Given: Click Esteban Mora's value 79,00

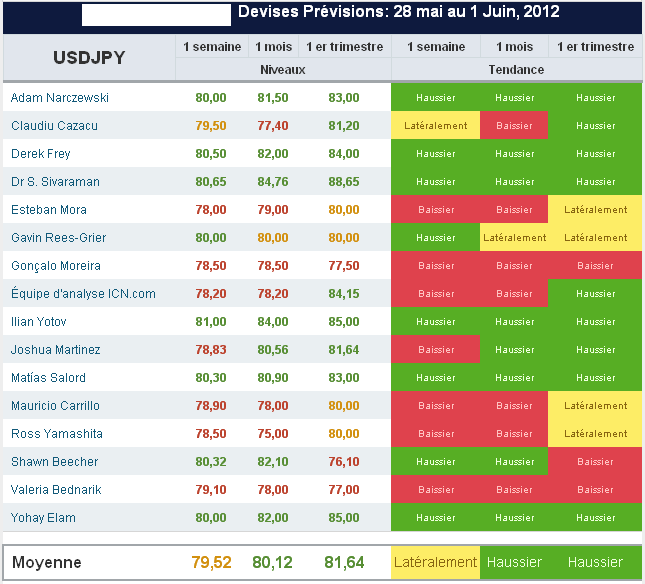Looking at the screenshot, I should (273, 210).
